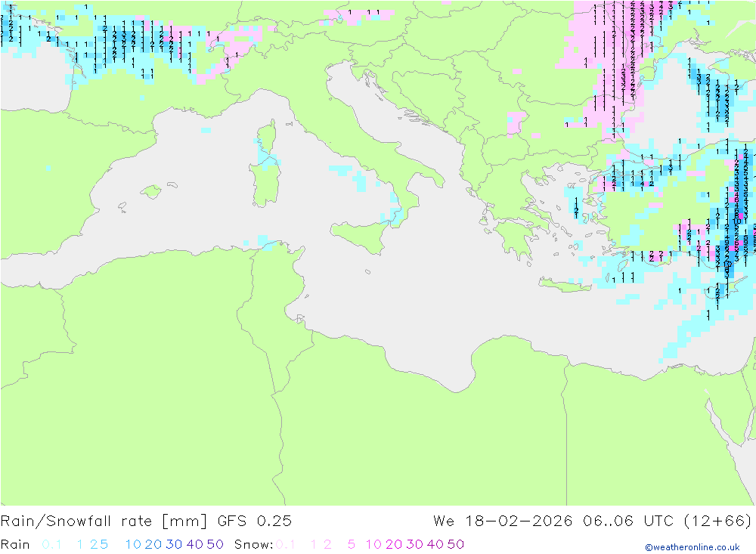
Task: Select the Snow 10 legend value
Action: (373, 544)
